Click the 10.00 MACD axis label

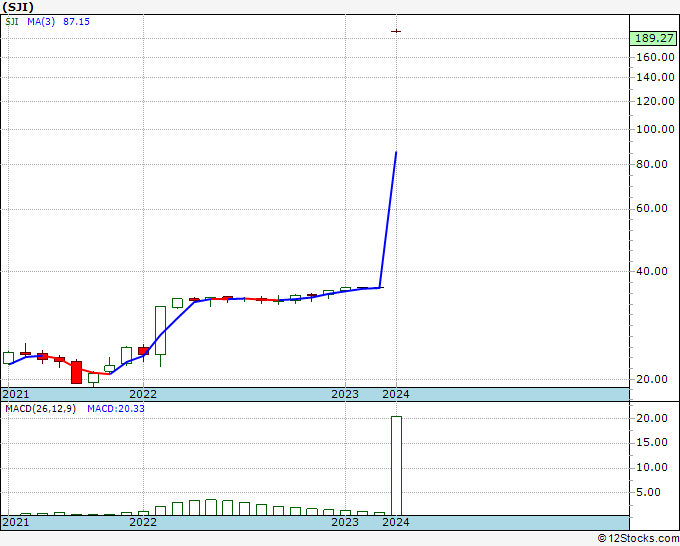point(652,467)
